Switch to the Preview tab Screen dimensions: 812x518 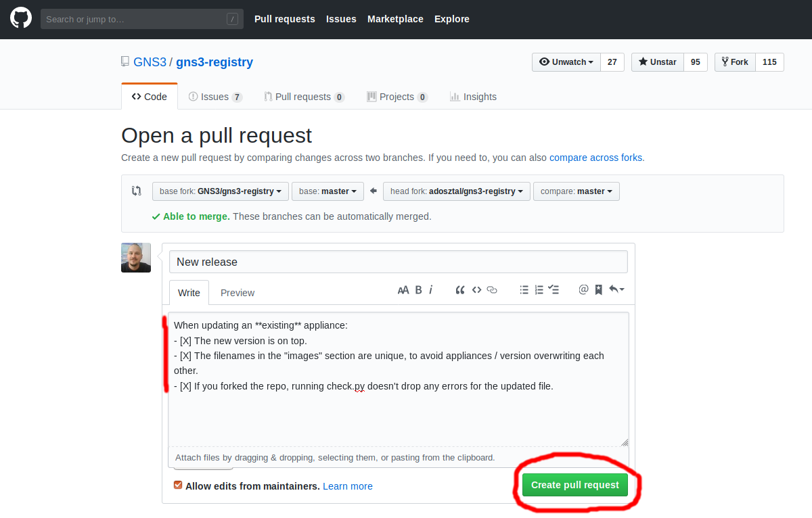pyautogui.click(x=238, y=293)
